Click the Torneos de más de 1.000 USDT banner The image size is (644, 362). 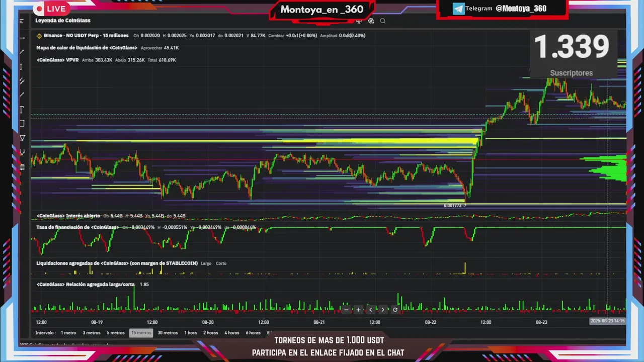329,340
